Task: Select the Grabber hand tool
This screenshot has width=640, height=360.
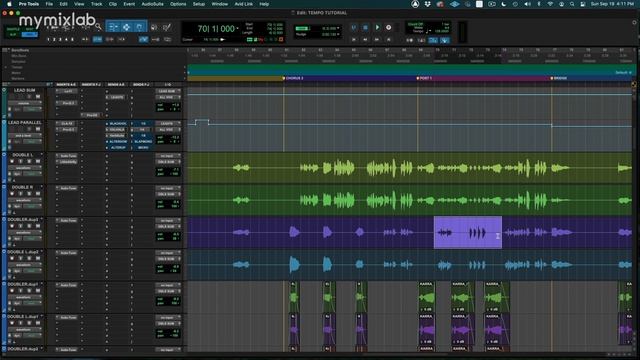Action: (139, 27)
